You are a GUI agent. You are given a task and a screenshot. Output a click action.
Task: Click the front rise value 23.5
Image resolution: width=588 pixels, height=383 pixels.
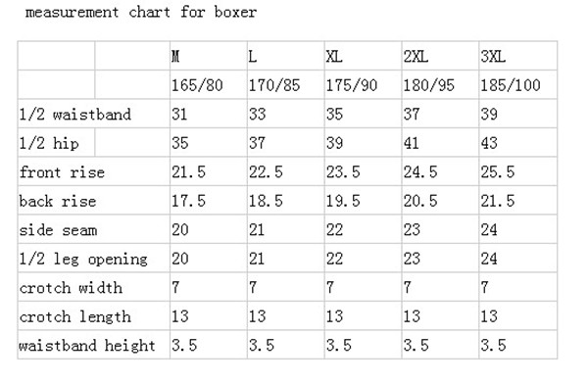tap(343, 172)
